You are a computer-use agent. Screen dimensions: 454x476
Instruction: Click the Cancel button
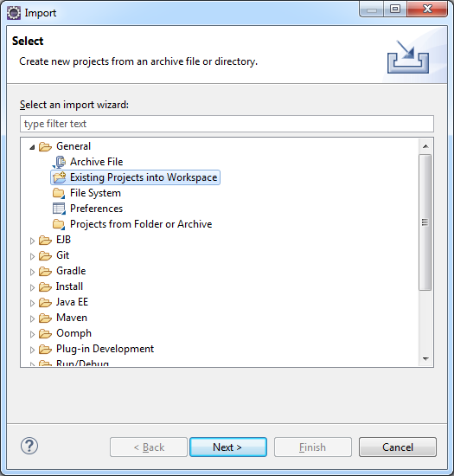398,447
